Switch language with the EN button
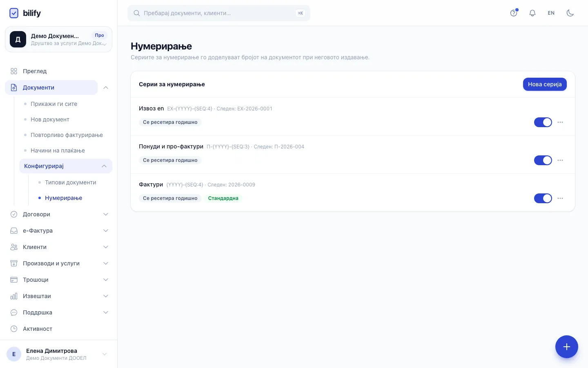This screenshot has width=588, height=368. click(x=551, y=13)
